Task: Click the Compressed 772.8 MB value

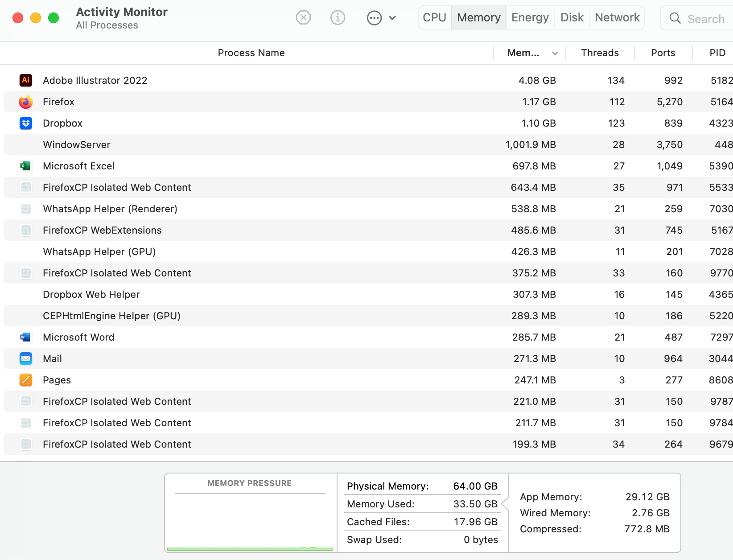Action: 647,529
